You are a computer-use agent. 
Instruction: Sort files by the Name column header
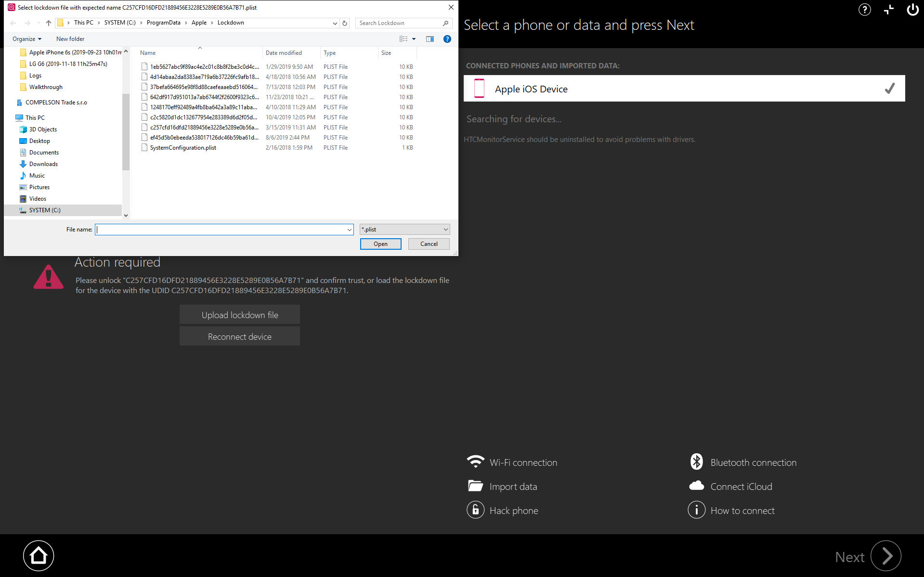tap(200, 53)
